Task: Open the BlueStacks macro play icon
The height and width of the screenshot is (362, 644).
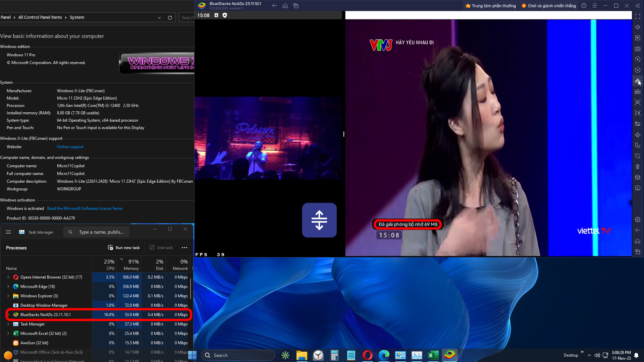Action: click(x=638, y=59)
